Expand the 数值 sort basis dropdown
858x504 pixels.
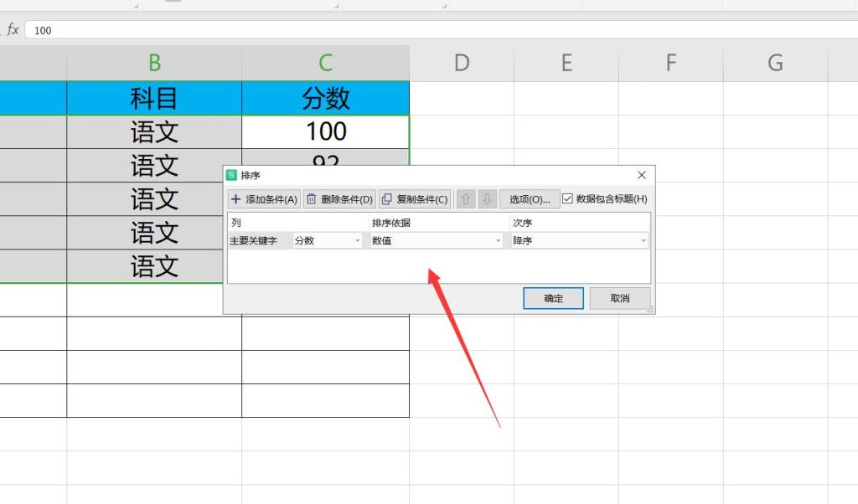click(437, 240)
